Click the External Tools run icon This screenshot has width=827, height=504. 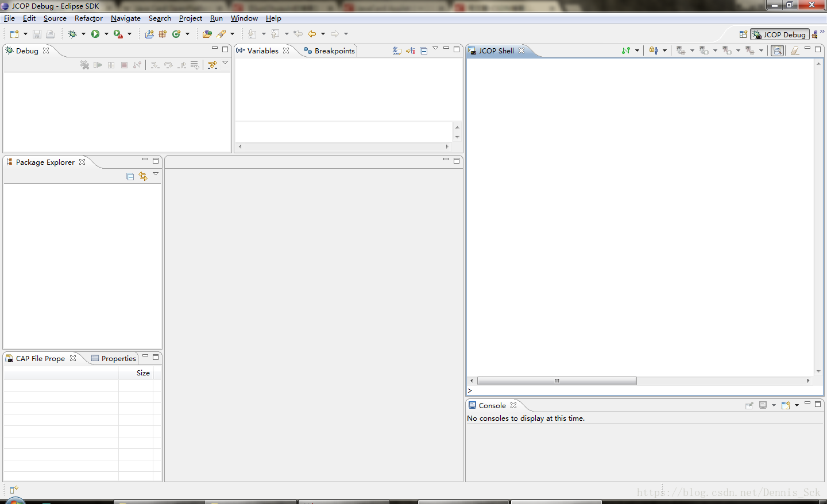coord(118,34)
